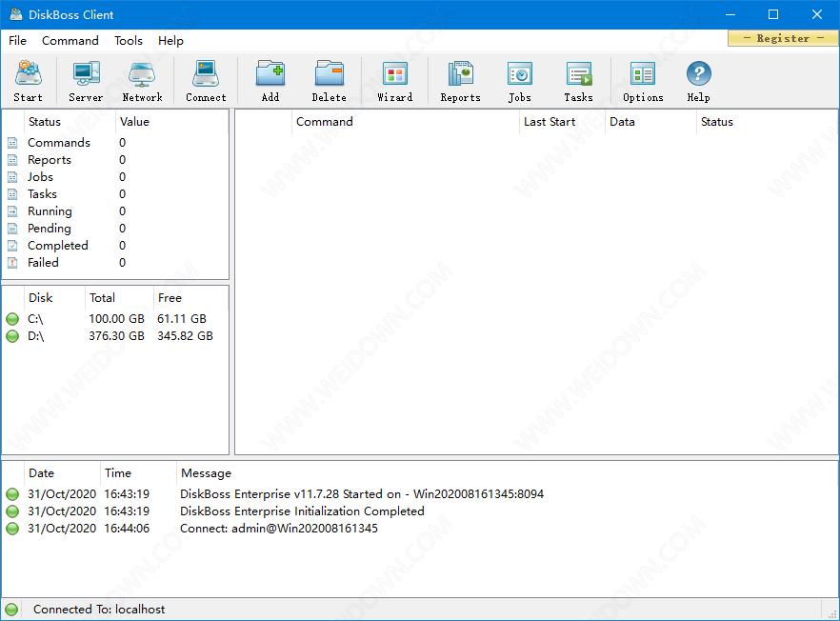
Task: Select the Jobs status row text
Action: click(x=40, y=177)
